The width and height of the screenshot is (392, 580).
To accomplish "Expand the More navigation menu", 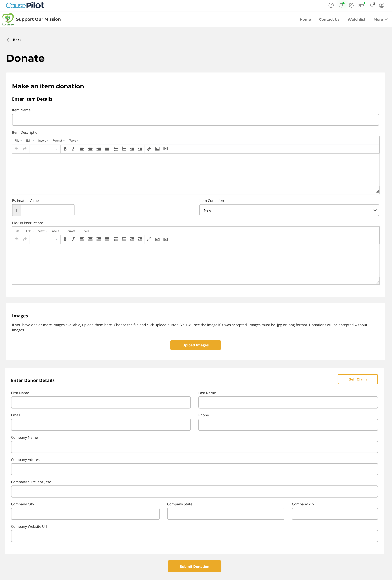I will (380, 20).
